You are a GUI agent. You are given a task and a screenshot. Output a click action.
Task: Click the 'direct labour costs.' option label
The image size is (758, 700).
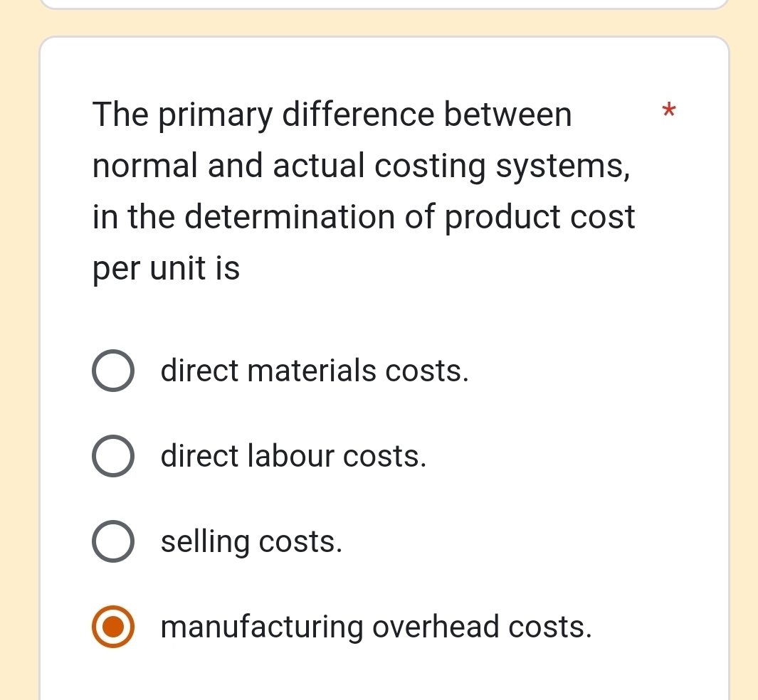tap(294, 457)
